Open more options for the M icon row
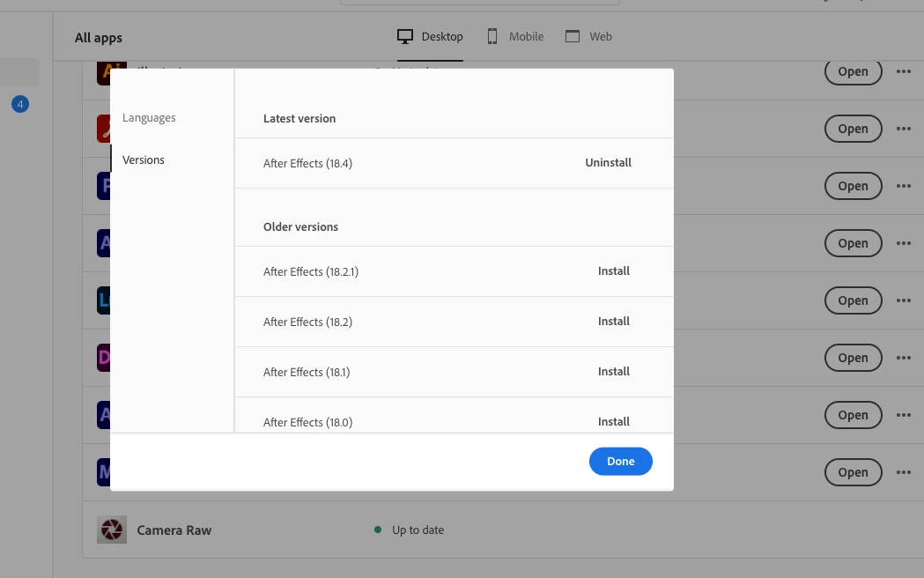Screen dimensions: 924x578 tap(904, 472)
